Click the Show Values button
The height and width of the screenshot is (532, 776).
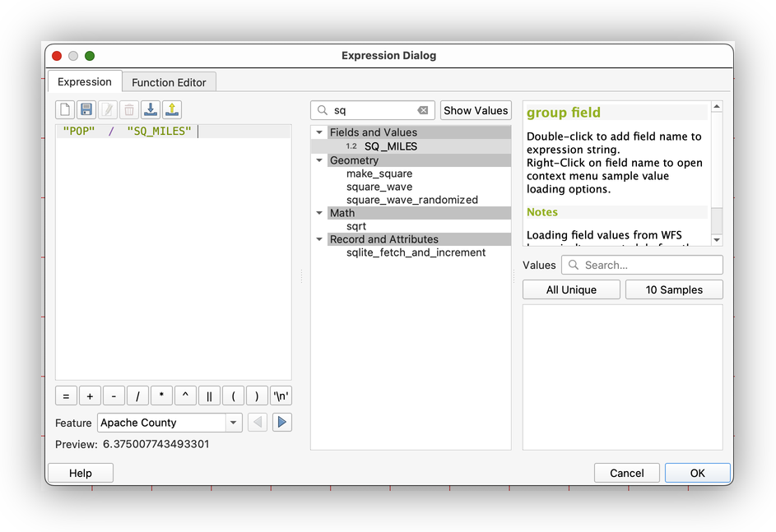476,110
